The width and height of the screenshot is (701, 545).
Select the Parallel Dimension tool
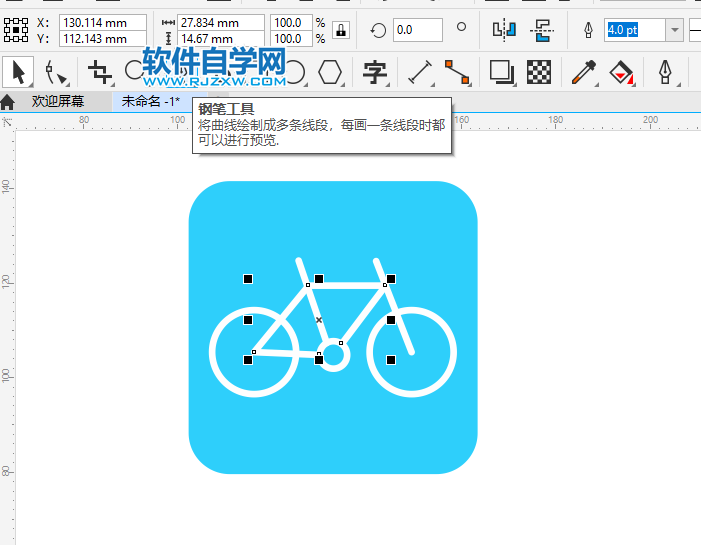pos(420,72)
